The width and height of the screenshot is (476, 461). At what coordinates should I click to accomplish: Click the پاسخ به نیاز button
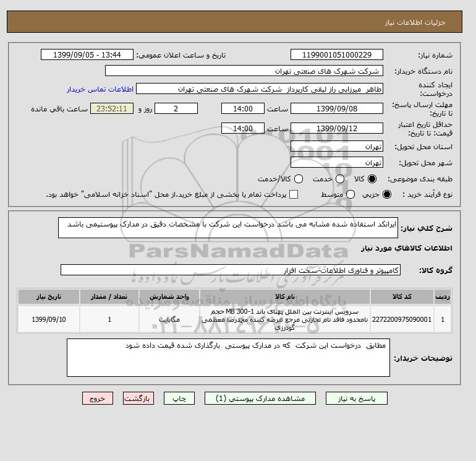coord(357,399)
